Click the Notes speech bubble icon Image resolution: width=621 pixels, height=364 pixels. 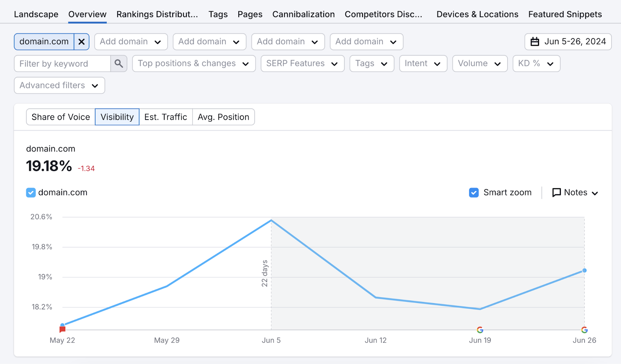(557, 192)
